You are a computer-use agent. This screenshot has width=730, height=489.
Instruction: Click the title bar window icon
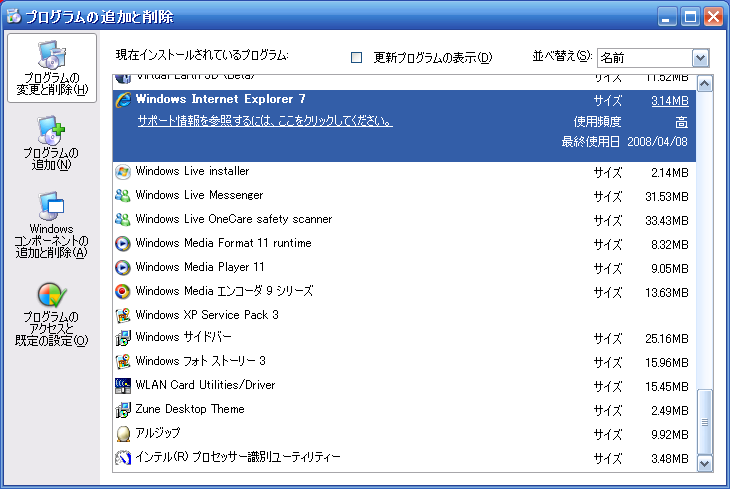point(14,16)
